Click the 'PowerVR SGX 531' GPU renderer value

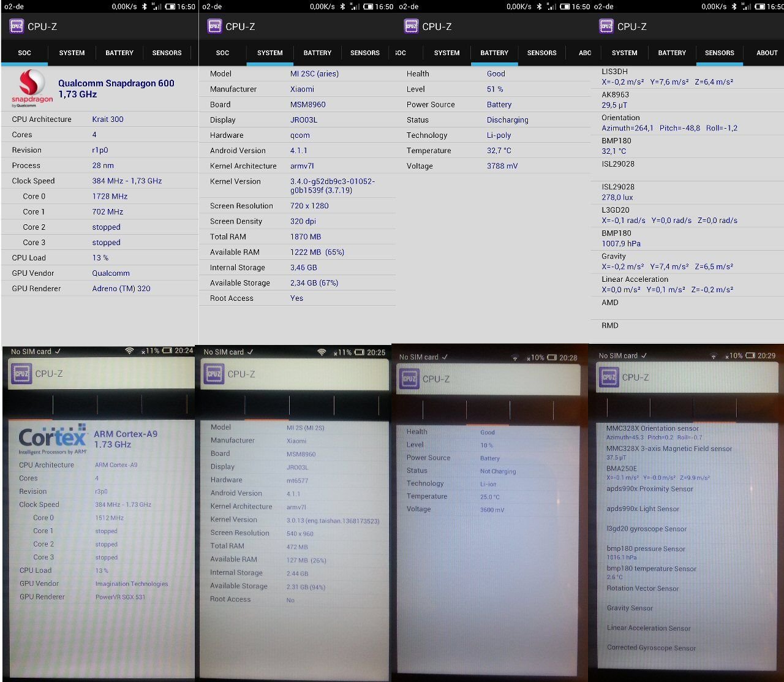click(120, 597)
